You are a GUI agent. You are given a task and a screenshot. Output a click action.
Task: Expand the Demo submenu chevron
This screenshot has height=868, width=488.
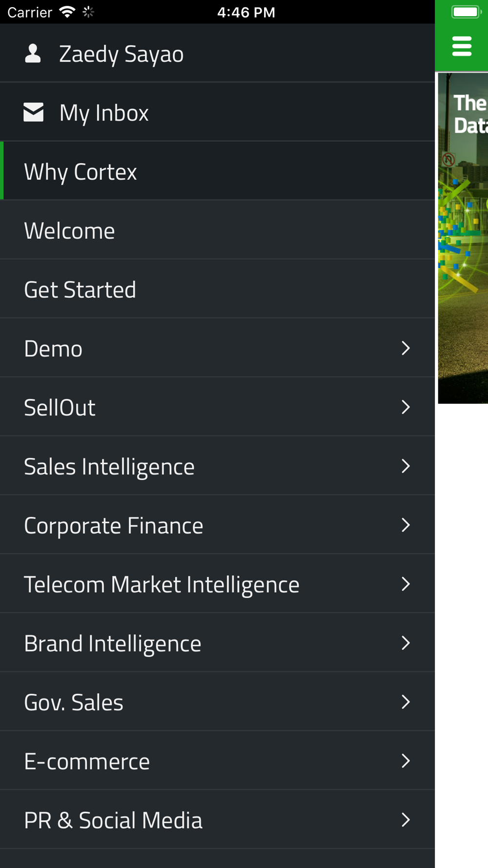point(405,348)
